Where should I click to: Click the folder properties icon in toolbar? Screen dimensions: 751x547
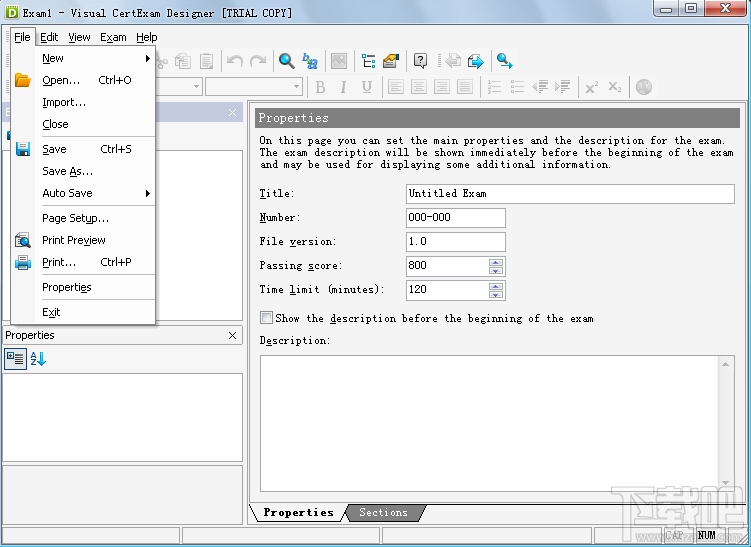tap(391, 61)
